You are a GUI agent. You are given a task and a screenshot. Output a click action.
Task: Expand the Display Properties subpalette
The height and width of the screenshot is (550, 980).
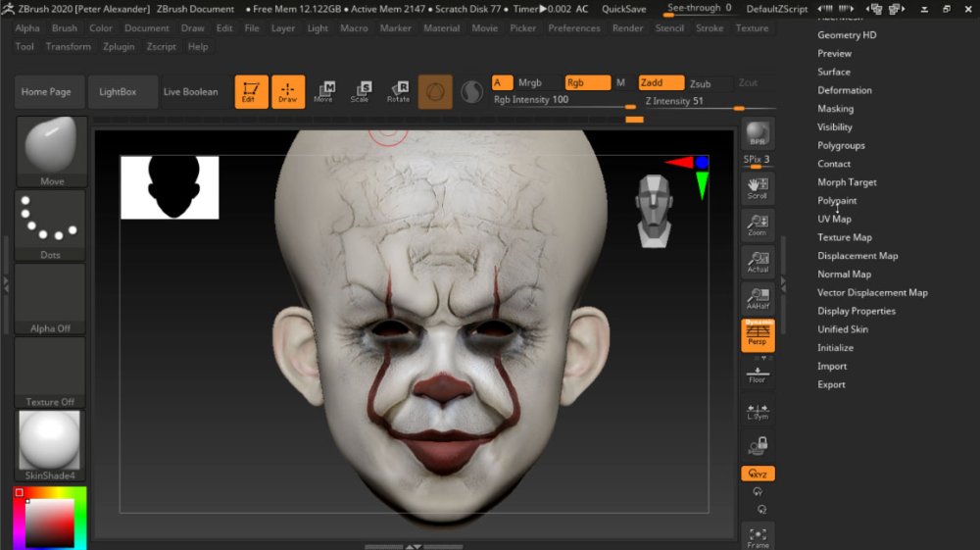click(857, 311)
